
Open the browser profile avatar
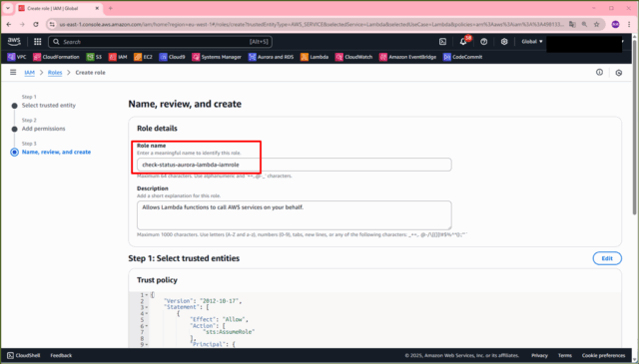tap(615, 24)
